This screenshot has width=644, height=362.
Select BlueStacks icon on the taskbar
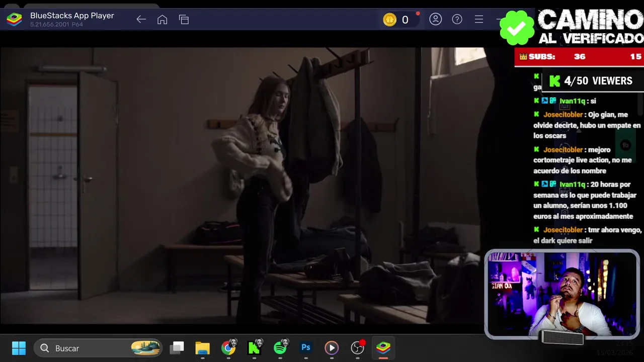[x=383, y=348]
